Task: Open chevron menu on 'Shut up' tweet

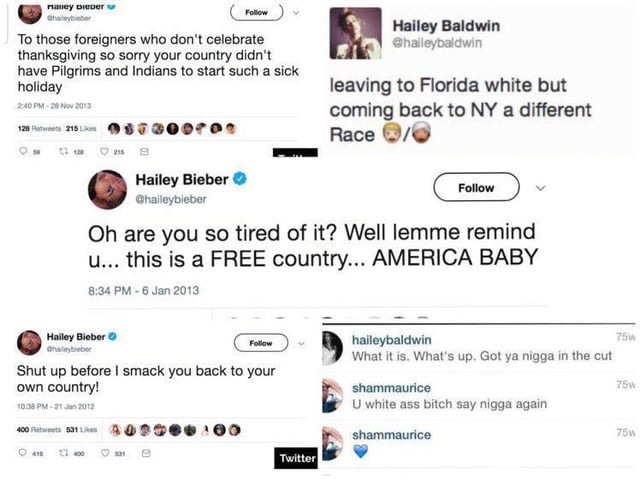Action: 301,343
